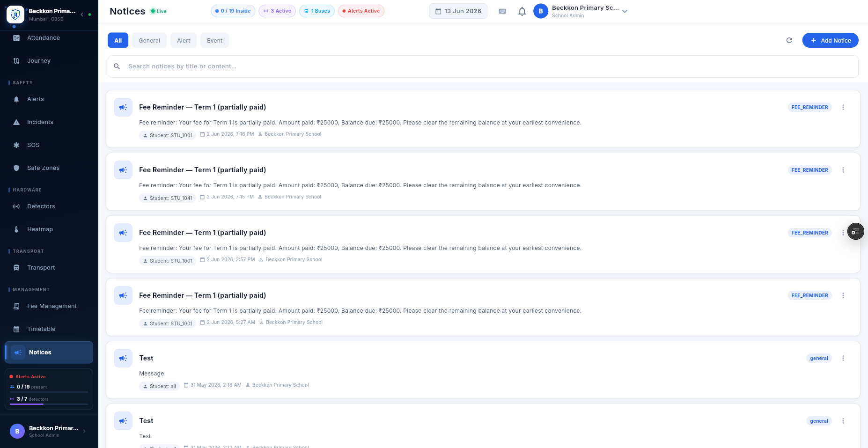Click the Student: STU_1041 chip
Screen dimensions: 868x448
pos(168,198)
